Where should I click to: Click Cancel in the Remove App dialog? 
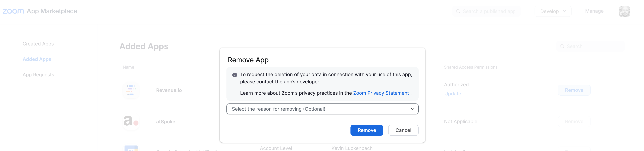coord(403,130)
